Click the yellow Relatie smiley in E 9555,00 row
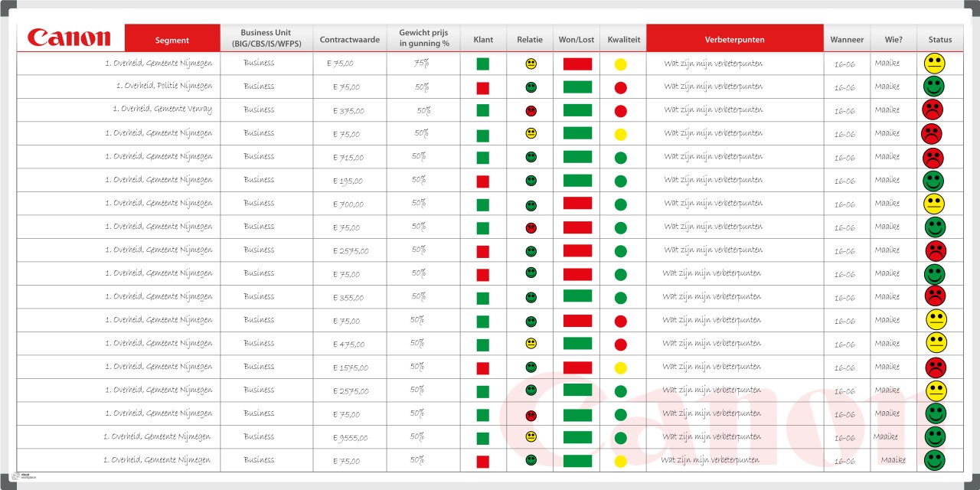 click(531, 436)
